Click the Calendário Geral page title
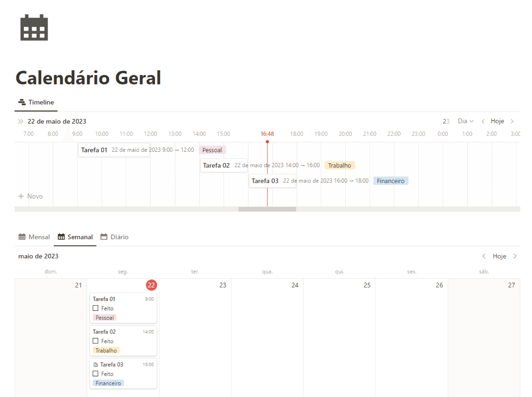This screenshot has width=532, height=397. 88,78
